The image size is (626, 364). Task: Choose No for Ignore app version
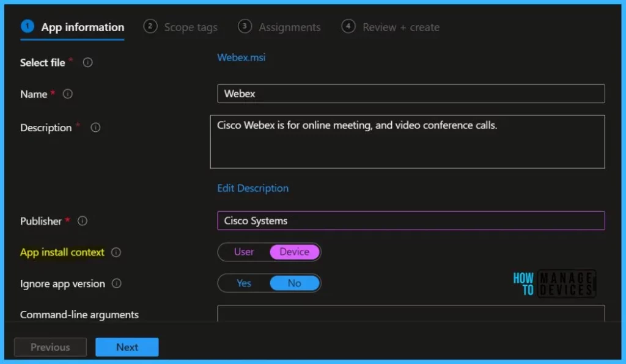pos(295,283)
